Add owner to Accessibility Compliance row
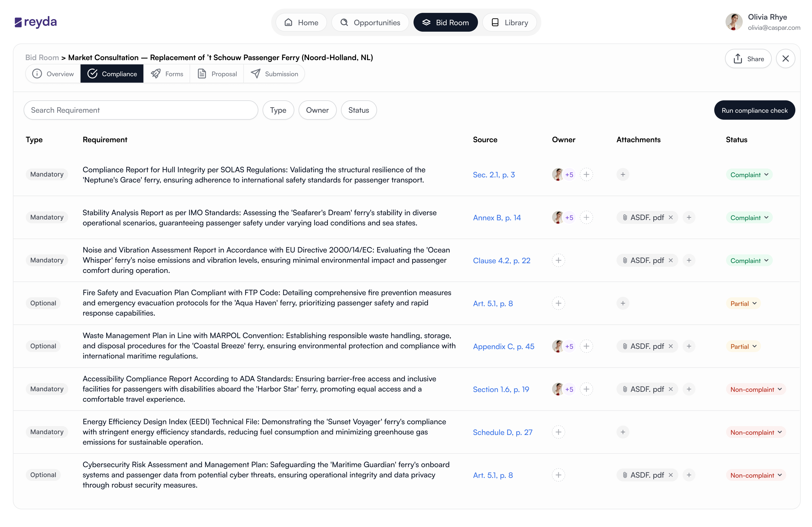Viewport: 812px width, 527px height. pyautogui.click(x=586, y=389)
